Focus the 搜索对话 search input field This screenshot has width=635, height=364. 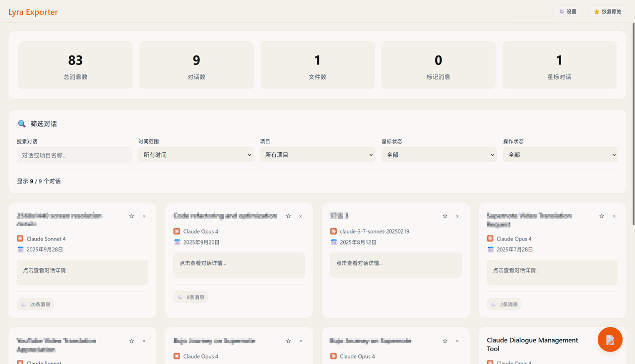point(74,155)
